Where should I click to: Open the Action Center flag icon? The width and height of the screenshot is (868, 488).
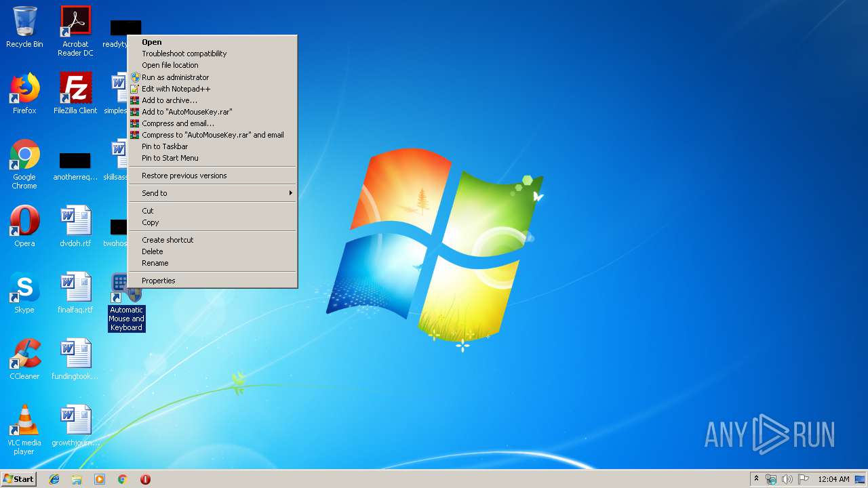coord(803,479)
